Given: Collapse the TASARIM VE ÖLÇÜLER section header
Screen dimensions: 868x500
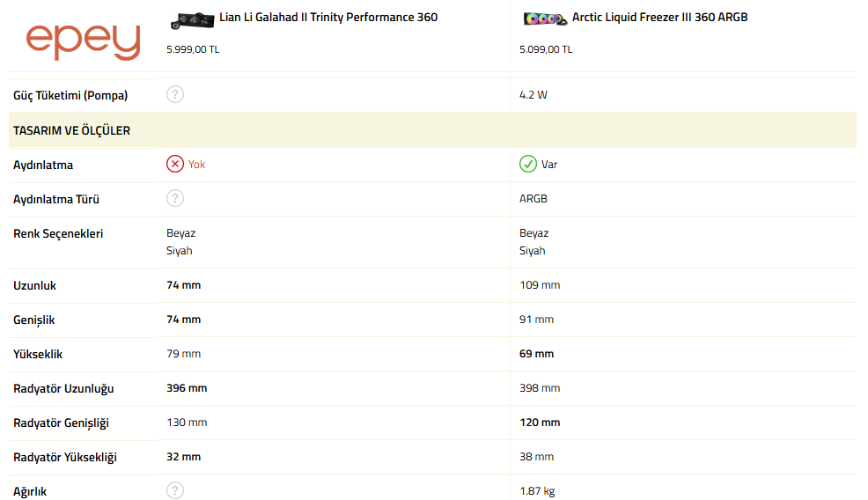Looking at the screenshot, I should [x=72, y=130].
